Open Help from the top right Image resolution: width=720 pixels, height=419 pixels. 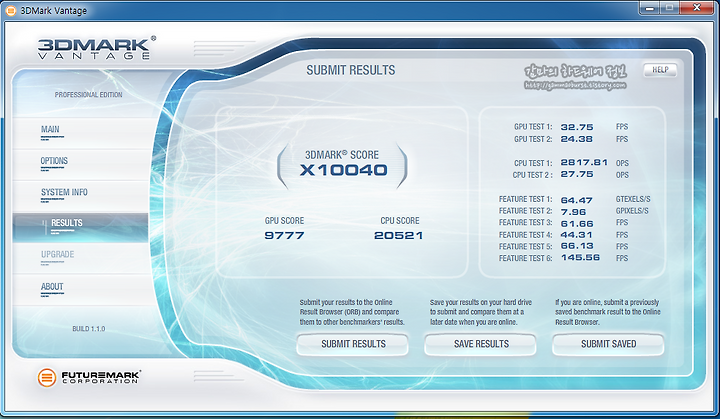(x=660, y=70)
